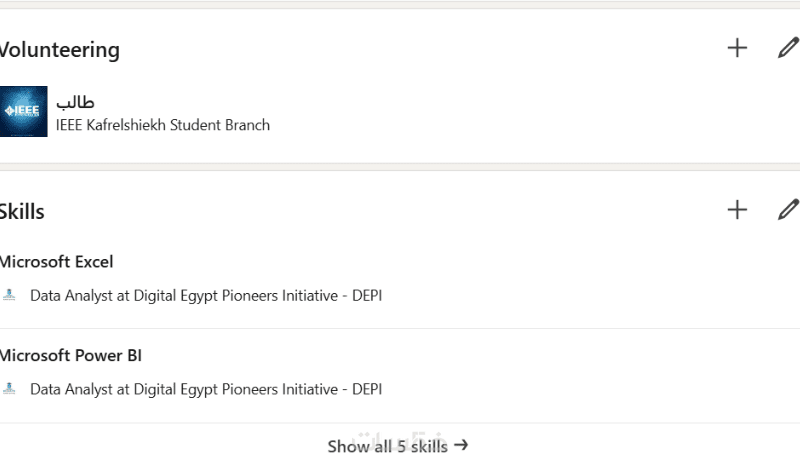
Task: Click the company icon under Microsoft Power BI
Action: [x=10, y=389]
